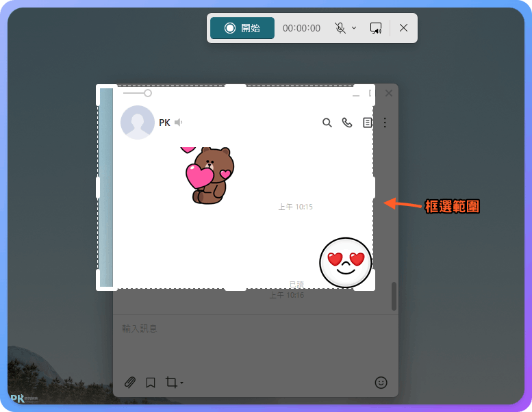Click the heart-eyes Moon sticker
The height and width of the screenshot is (412, 532).
345,262
